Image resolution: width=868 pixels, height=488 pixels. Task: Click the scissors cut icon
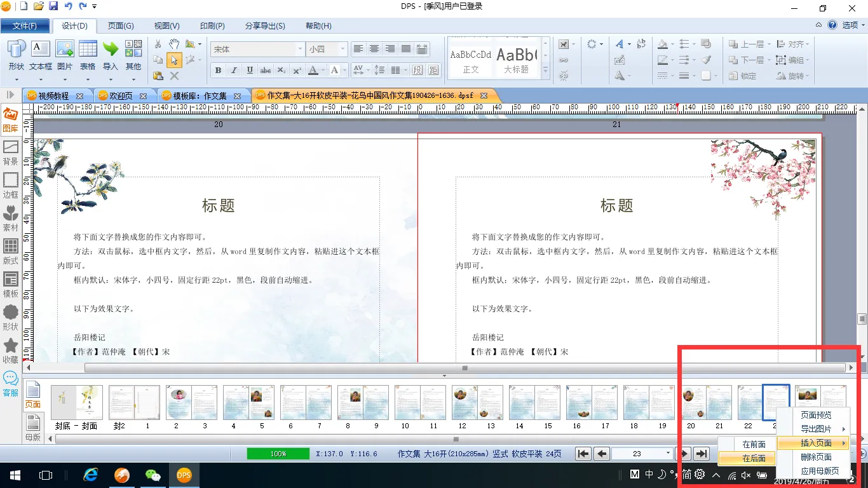[158, 44]
